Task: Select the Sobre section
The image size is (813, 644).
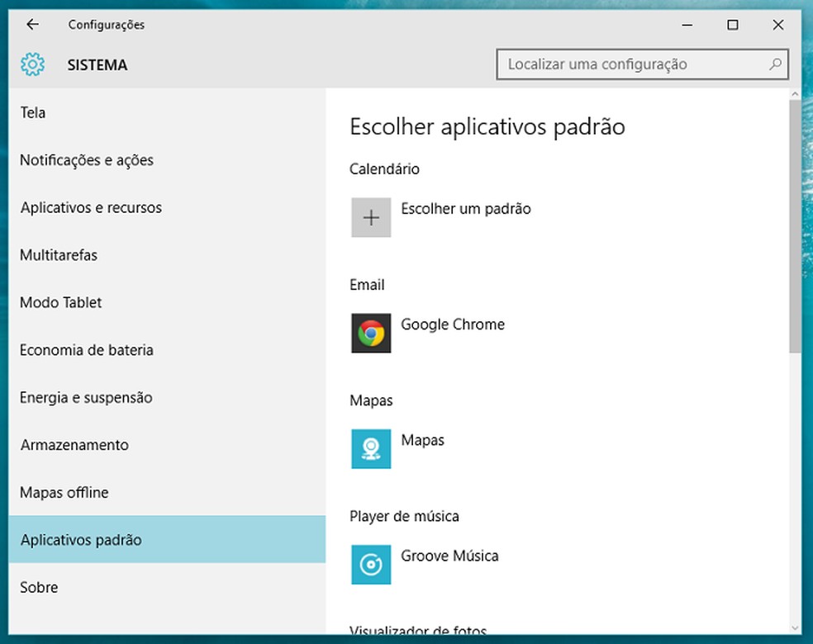Action: tap(39, 588)
